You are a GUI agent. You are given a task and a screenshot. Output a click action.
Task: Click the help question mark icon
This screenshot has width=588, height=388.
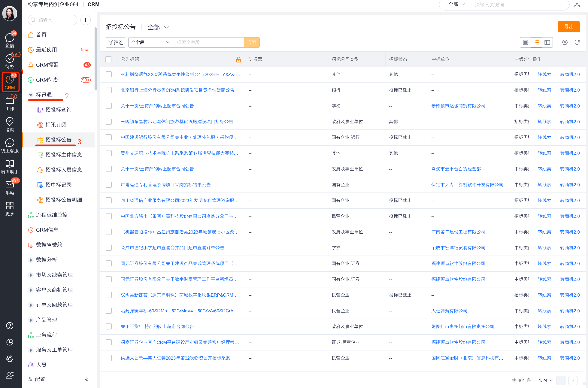click(x=10, y=326)
